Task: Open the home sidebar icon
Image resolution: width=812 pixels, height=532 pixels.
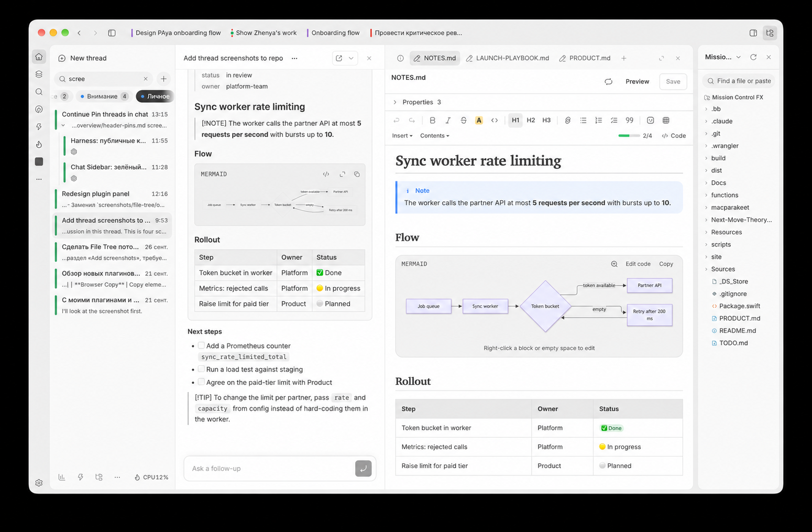Action: coord(39,57)
